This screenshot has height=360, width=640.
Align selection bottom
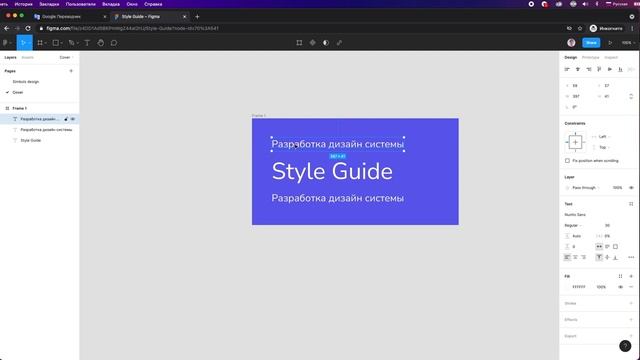tap(620, 69)
